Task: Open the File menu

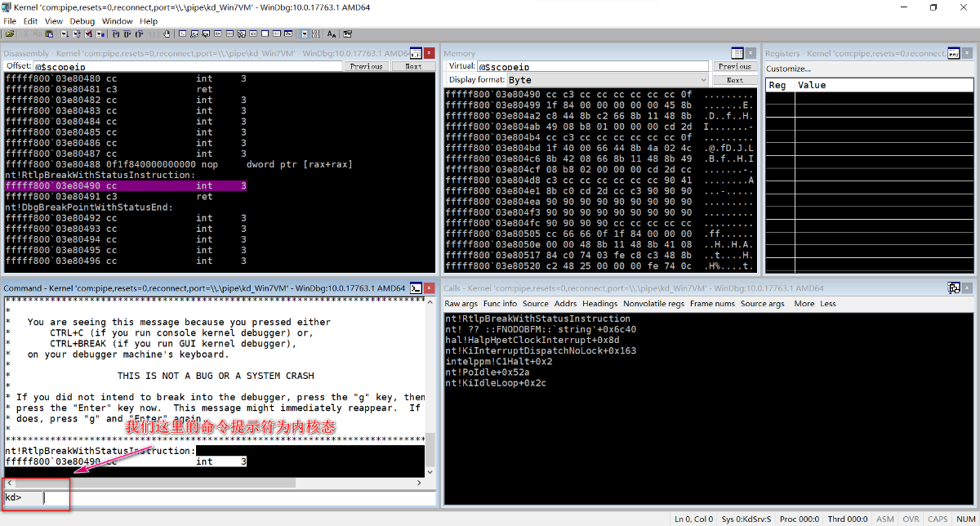Action: [x=10, y=20]
